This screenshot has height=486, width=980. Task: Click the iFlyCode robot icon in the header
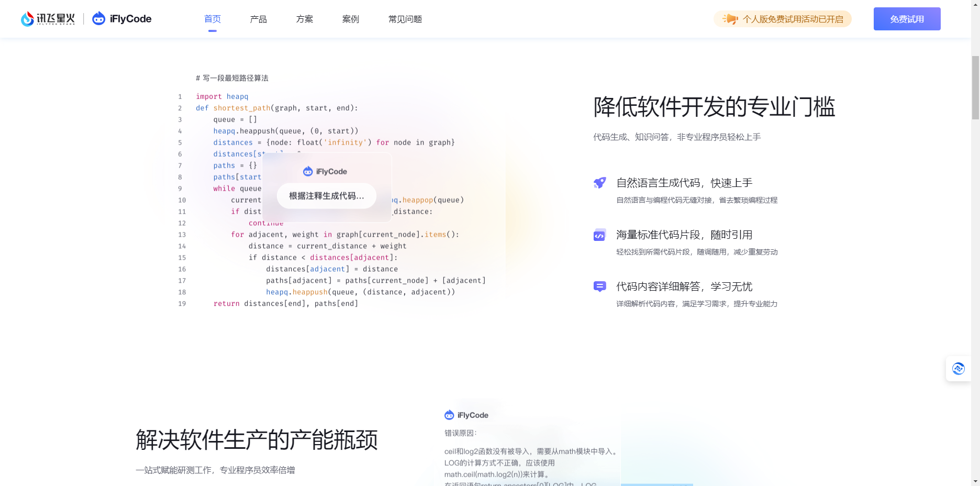(98, 18)
